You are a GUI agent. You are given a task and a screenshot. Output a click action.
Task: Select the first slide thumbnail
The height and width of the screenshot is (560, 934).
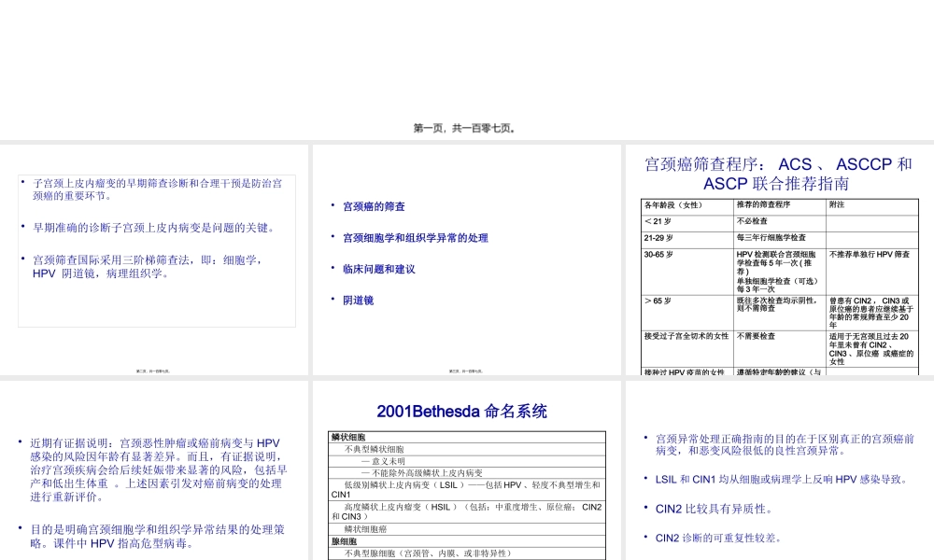(154, 261)
